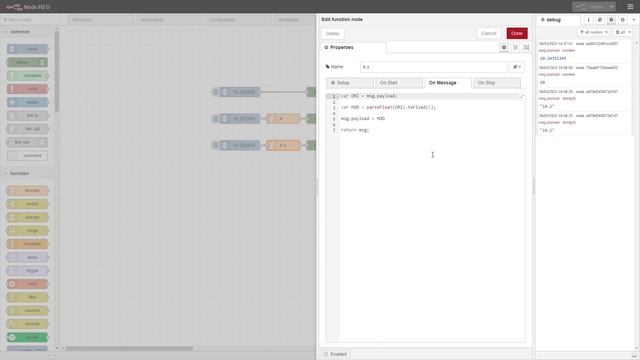Select the comment node in palette
The height and width of the screenshot is (360, 640).
(27, 156)
